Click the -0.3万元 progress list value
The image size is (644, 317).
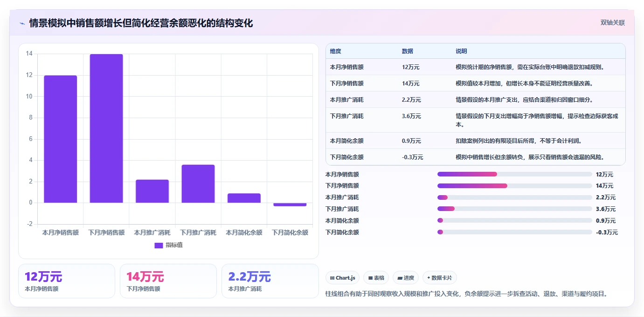pos(607,232)
